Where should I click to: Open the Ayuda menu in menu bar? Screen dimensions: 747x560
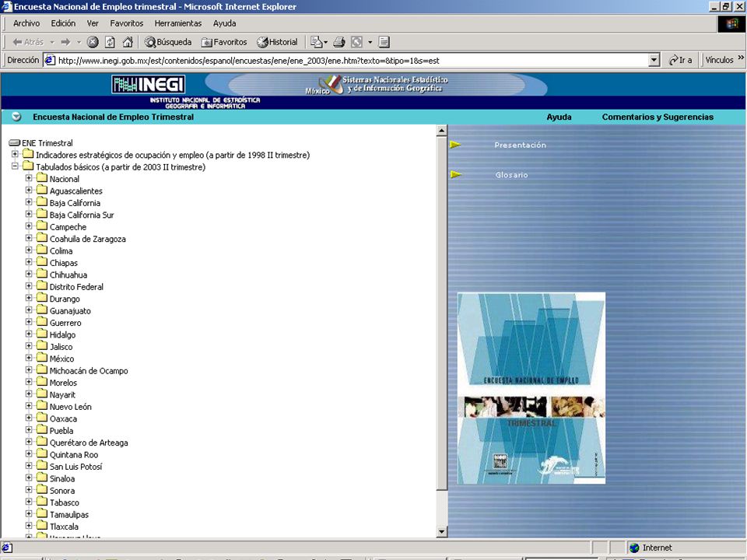click(224, 23)
